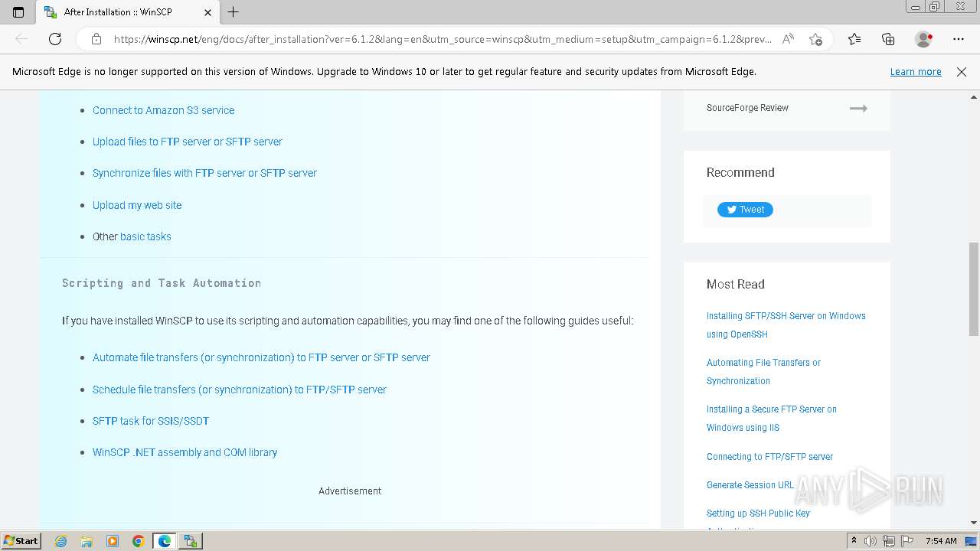The image size is (980, 551).
Task: Click the 7:54 AM taskbar clock
Action: [x=941, y=541]
